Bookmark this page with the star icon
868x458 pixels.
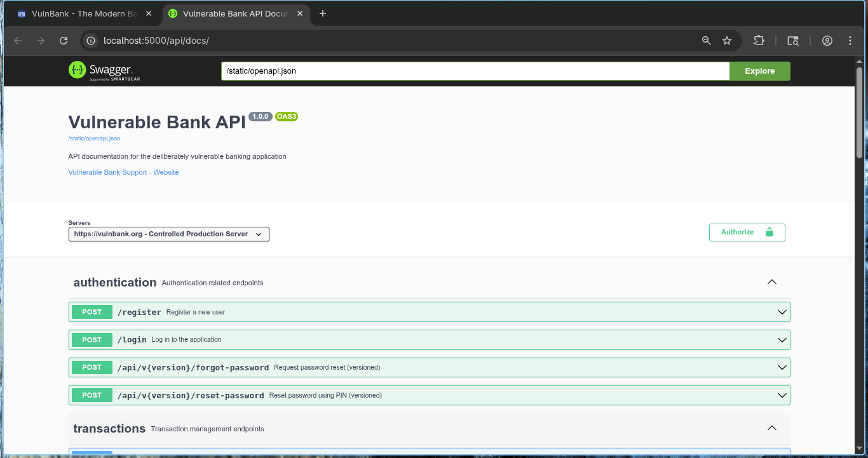coord(727,41)
